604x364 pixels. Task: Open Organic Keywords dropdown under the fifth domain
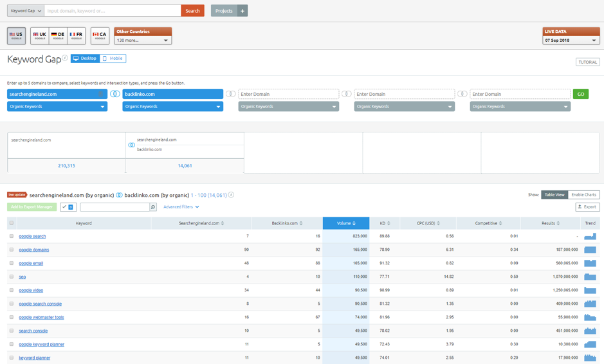click(520, 106)
